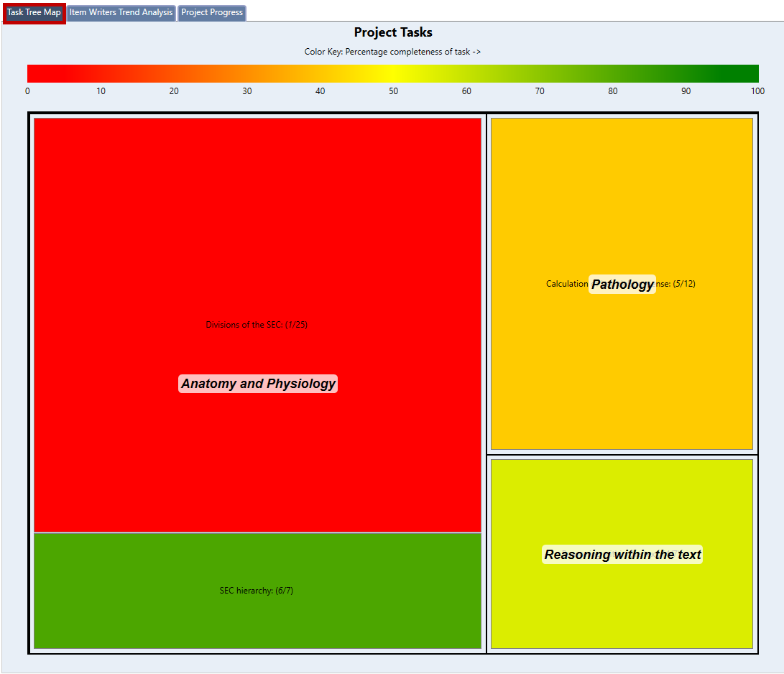The width and height of the screenshot is (784, 674).
Task: Click the red Divisions of the SEC tile
Action: point(257,216)
